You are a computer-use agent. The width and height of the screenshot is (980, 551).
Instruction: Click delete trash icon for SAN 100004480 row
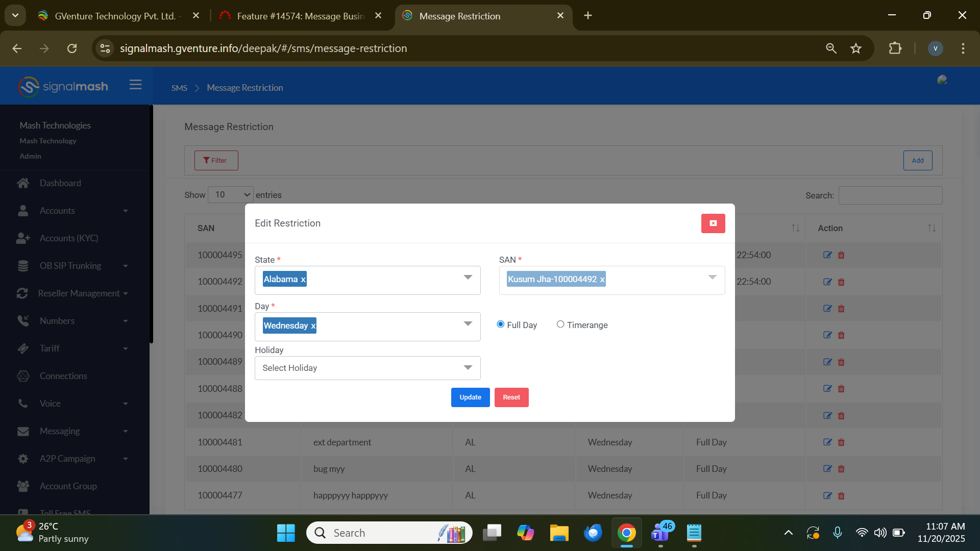[841, 469]
